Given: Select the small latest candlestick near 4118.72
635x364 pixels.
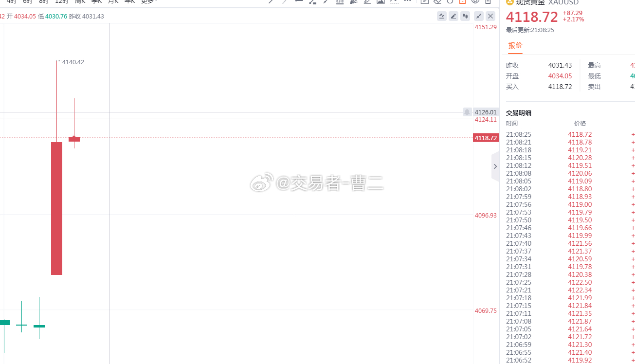Looking at the screenshot, I should (74, 139).
